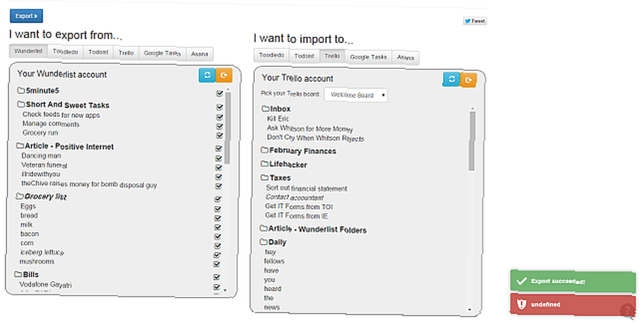Uncheck the Short And Sweet Tasks checkbox

pyautogui.click(x=220, y=107)
